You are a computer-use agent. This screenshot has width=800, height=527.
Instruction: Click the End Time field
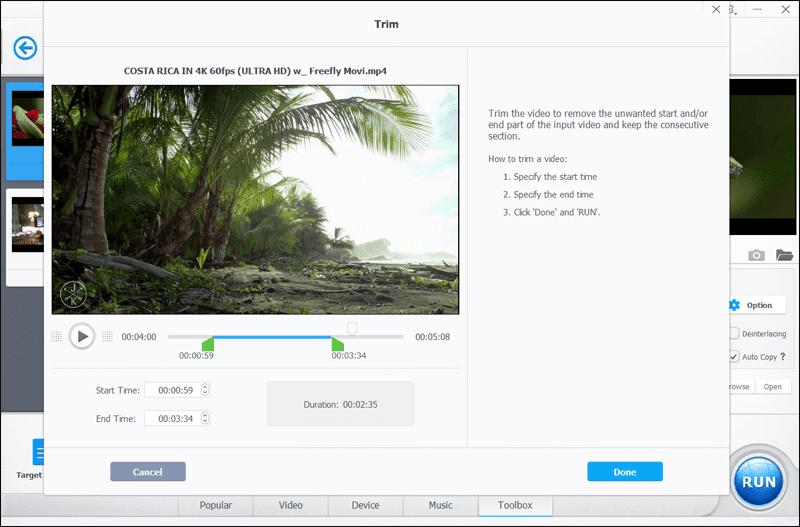[x=178, y=419]
